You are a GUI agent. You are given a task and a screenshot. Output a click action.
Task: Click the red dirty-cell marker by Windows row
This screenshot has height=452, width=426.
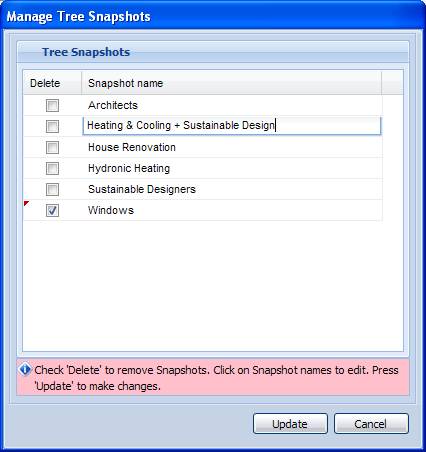(26, 203)
